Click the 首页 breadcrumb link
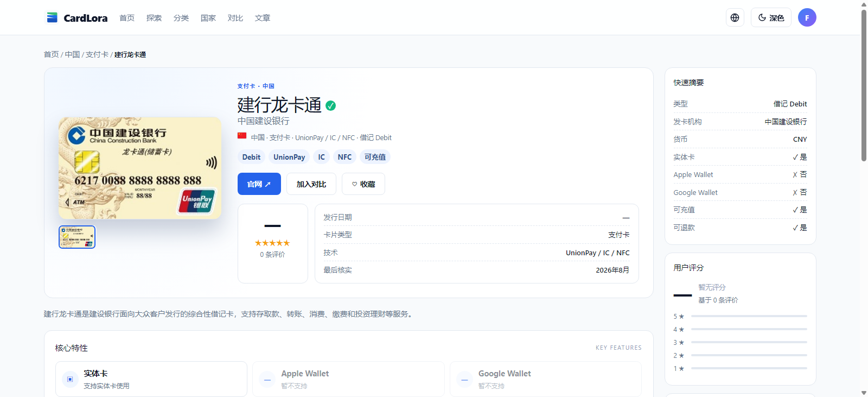This screenshot has width=868, height=397. [52, 54]
